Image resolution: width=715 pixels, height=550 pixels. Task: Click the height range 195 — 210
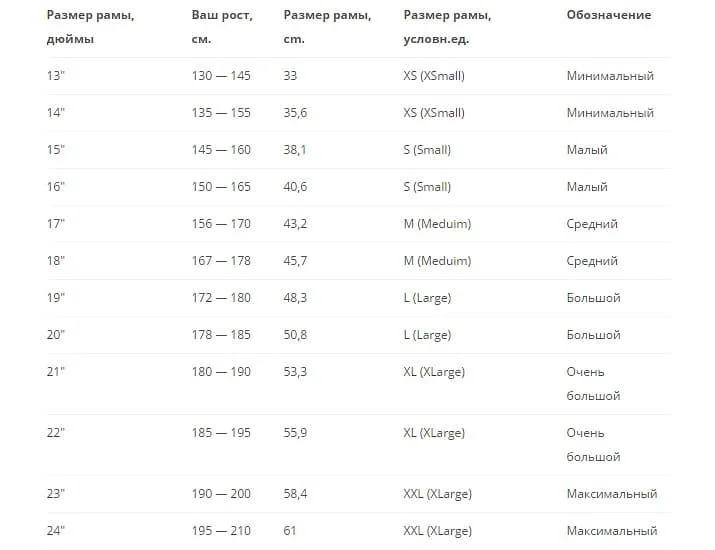(x=221, y=531)
